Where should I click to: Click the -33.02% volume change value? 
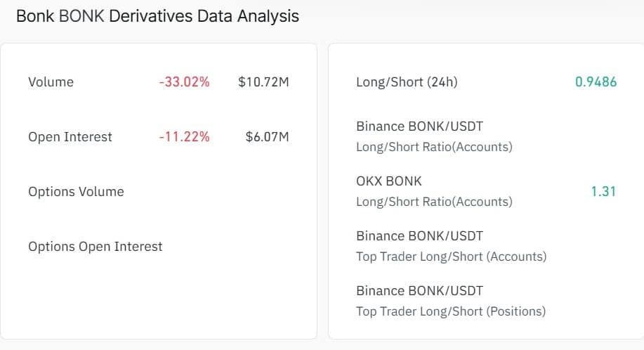tap(184, 82)
